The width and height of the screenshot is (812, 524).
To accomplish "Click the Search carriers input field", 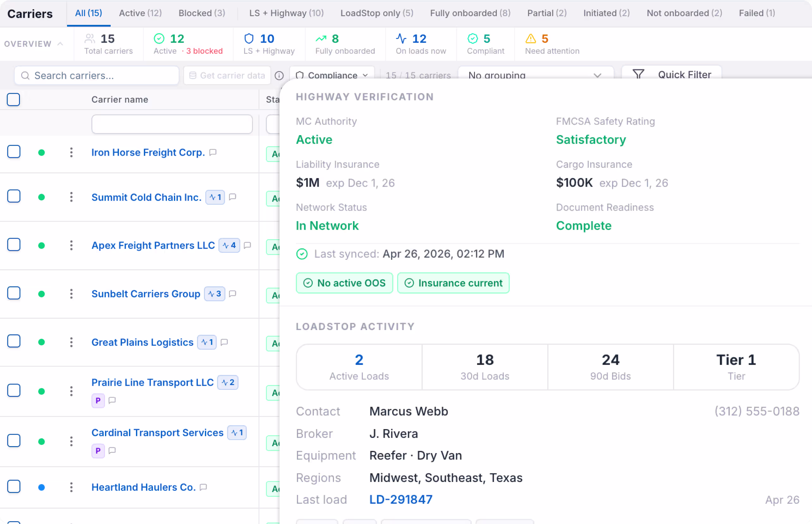I will pos(96,76).
